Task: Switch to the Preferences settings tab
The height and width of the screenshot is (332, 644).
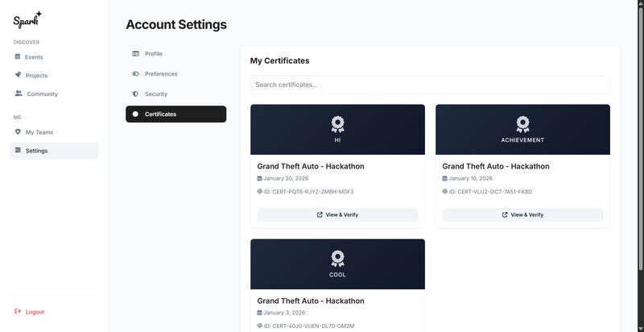Action: [175, 74]
